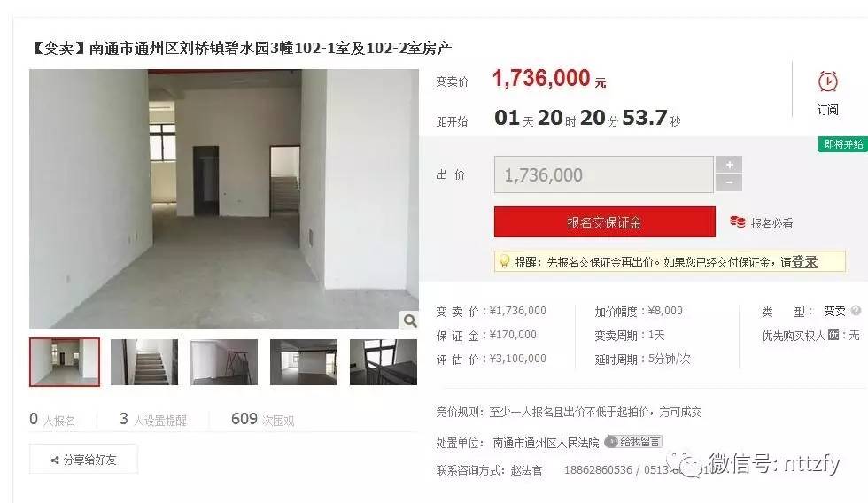The height and width of the screenshot is (503, 868).
Task: Click the question mark icon beside 变卖
Action: [x=856, y=311]
